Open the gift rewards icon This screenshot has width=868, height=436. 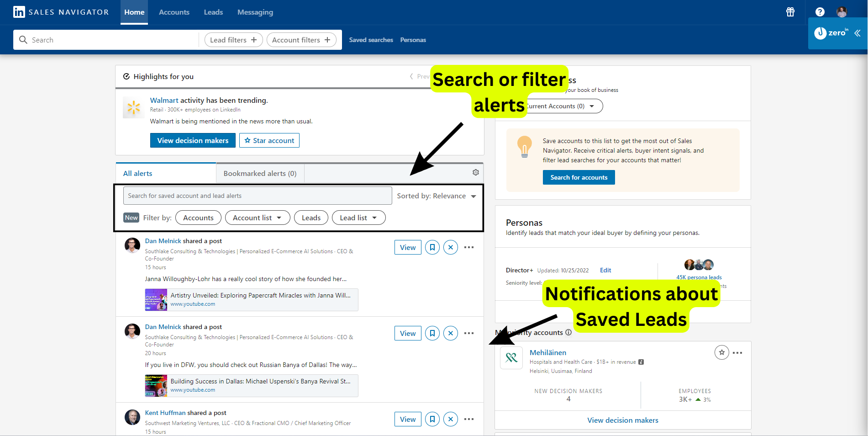790,12
